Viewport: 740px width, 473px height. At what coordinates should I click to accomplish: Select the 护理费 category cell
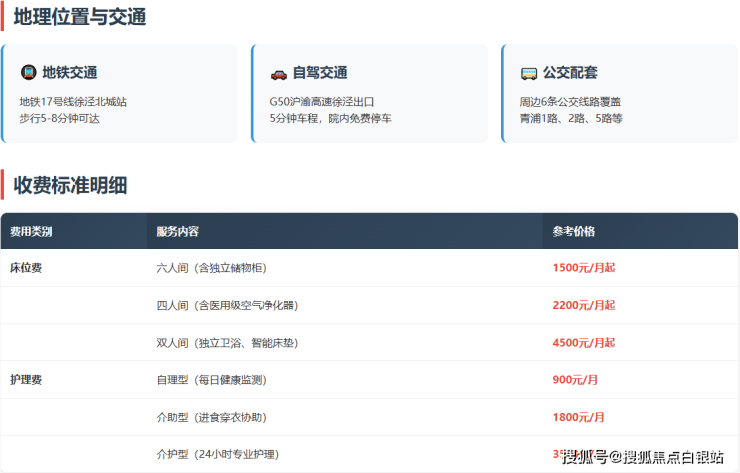pyautogui.click(x=26, y=380)
